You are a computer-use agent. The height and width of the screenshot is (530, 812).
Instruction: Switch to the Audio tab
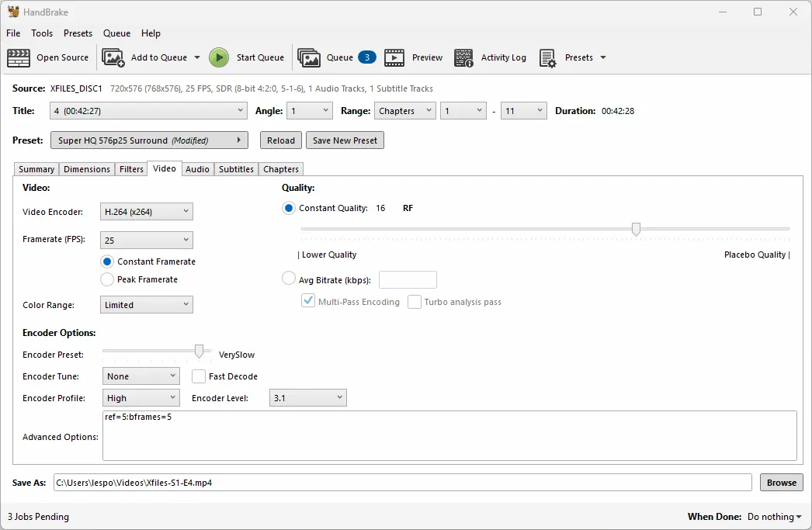(x=197, y=169)
